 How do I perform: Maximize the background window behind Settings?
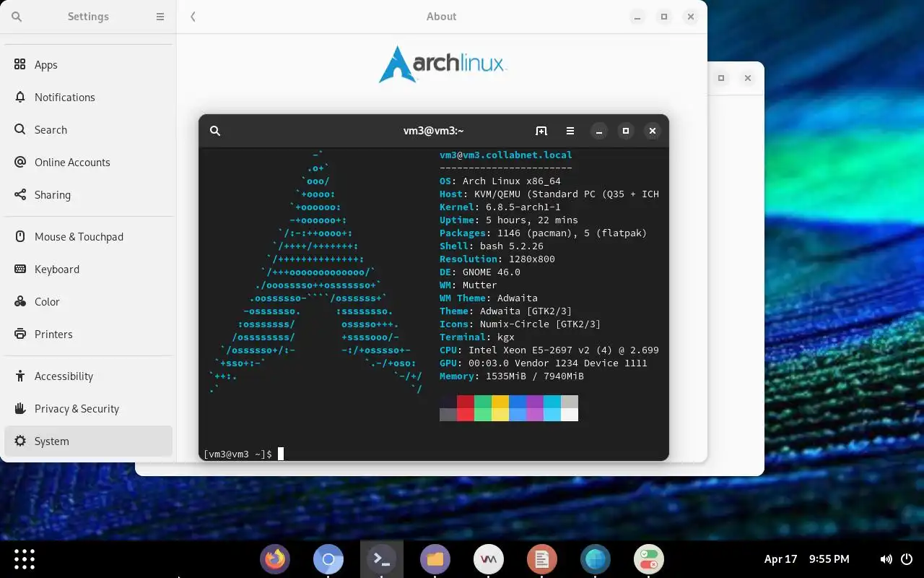coord(721,78)
